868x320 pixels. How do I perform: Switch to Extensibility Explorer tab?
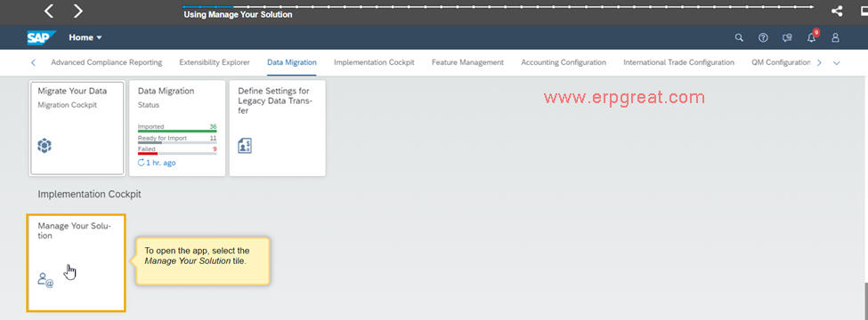tap(215, 62)
